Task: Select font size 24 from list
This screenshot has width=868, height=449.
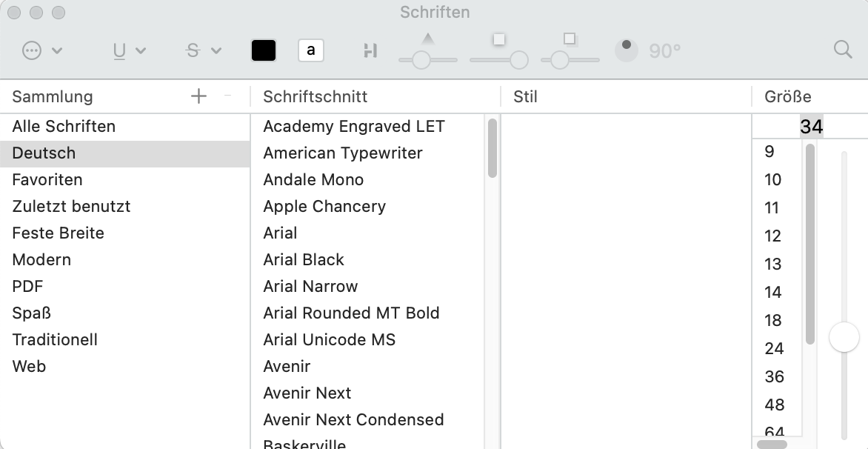Action: (x=774, y=349)
